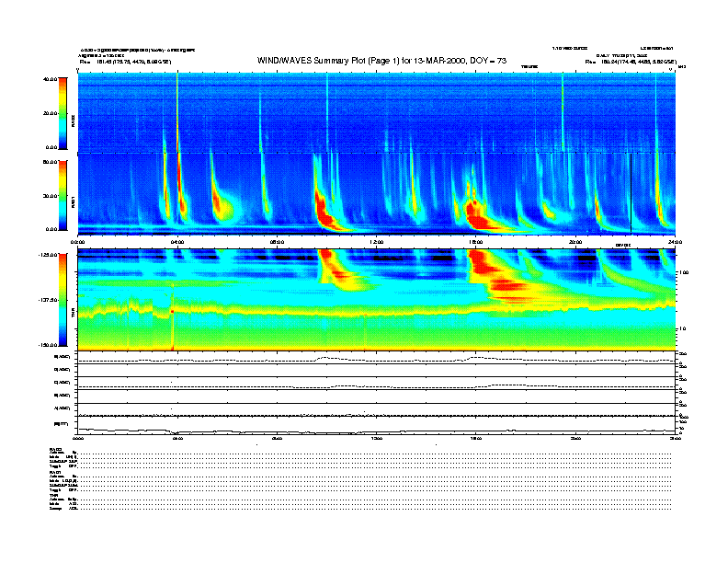Viewport: 728px width, 563px height.
Task: Click the RAD2 header in the bottom status table
Action: point(56,449)
